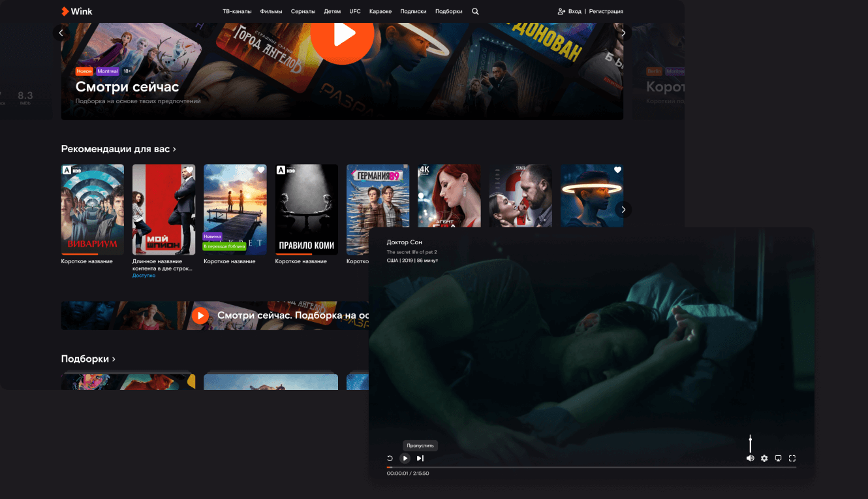
Task: Open UFC menu item
Action: coord(355,11)
